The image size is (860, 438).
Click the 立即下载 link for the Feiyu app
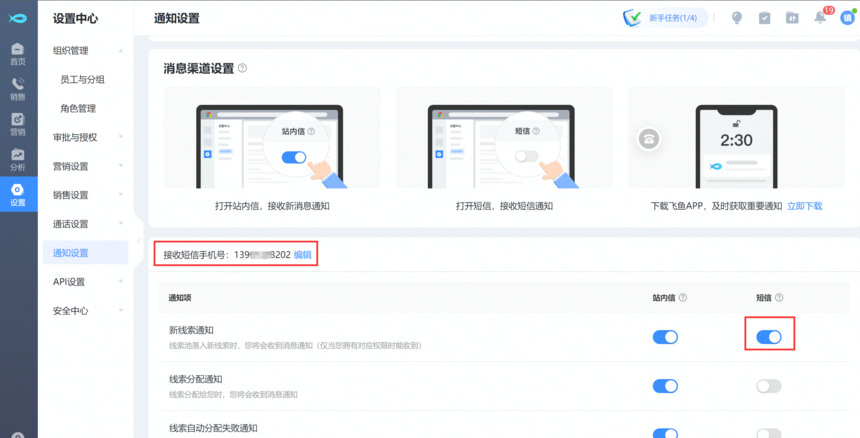coord(805,206)
